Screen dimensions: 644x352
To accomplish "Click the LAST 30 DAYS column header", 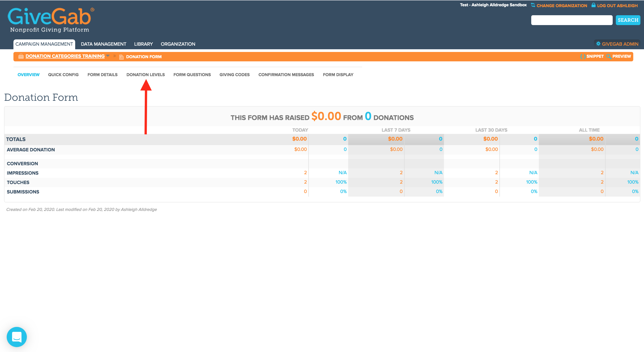I will point(491,130).
